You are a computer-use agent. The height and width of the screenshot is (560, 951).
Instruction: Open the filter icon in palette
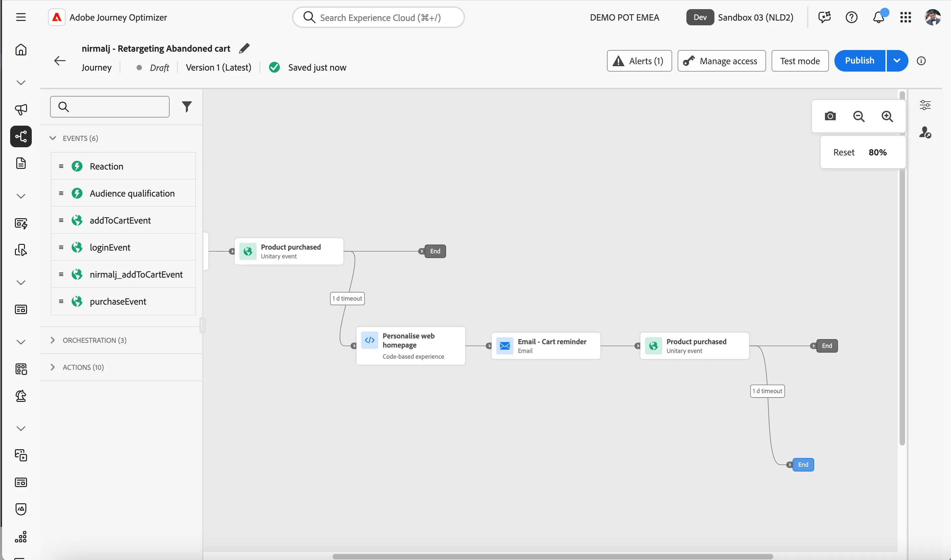click(187, 107)
